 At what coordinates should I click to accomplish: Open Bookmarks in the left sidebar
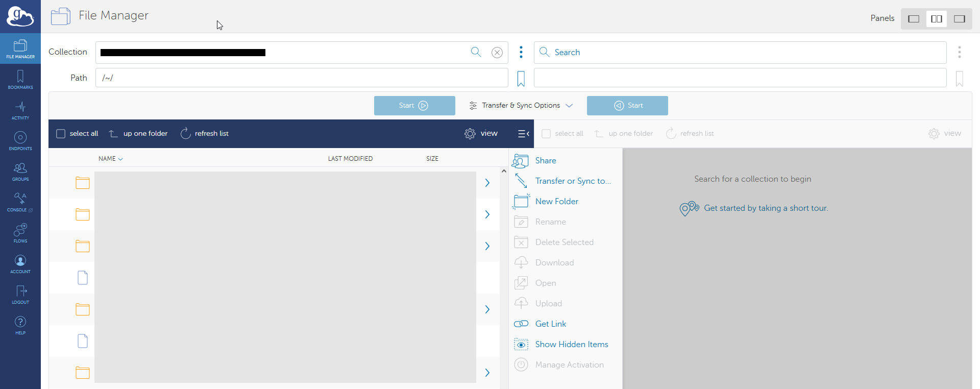(x=20, y=80)
